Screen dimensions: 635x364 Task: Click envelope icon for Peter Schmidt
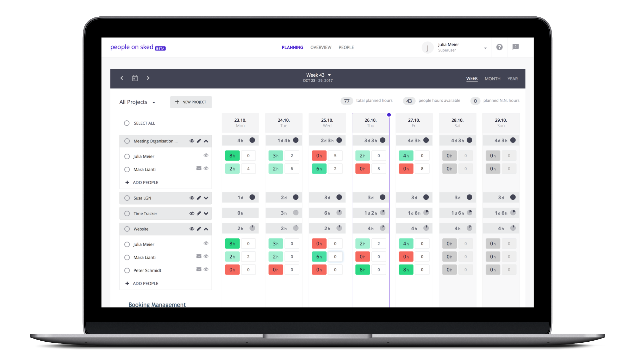(x=199, y=269)
